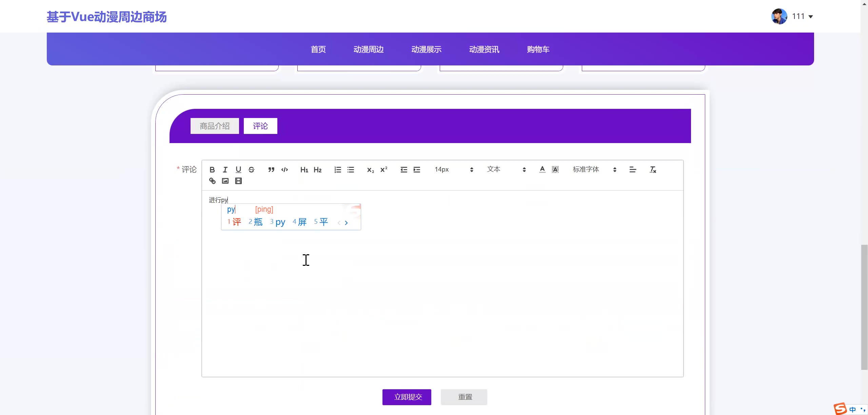Screen dimensions: 868x415
Task: Apply underline formatting button
Action: (x=238, y=170)
